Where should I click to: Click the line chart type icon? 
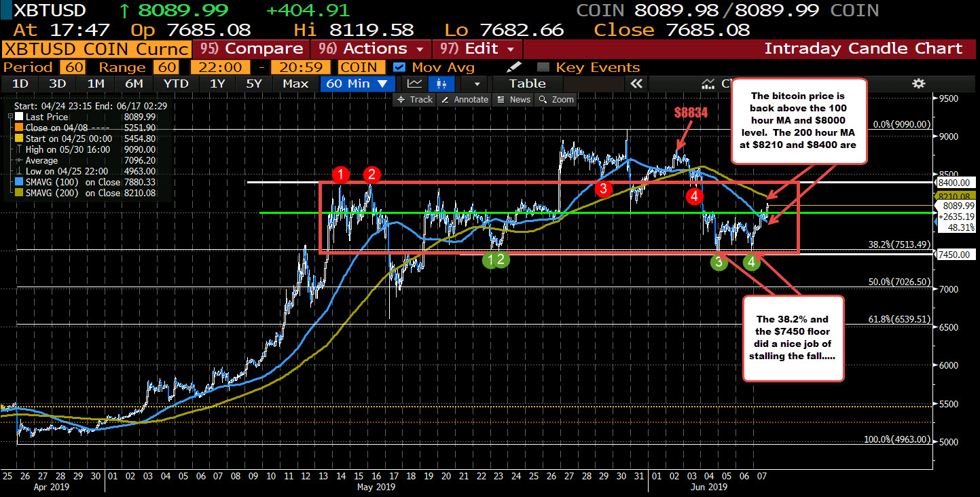[414, 84]
